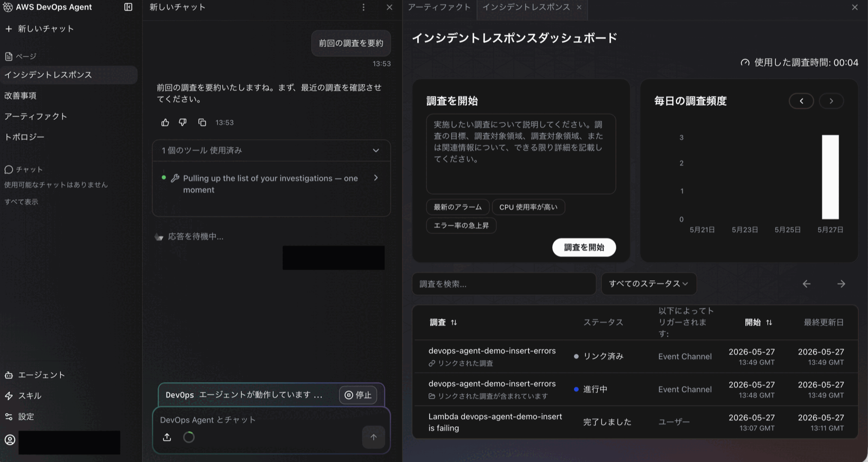This screenshot has width=868, height=462.
Task: Collapse the sidebar with the panel icon
Action: [128, 7]
